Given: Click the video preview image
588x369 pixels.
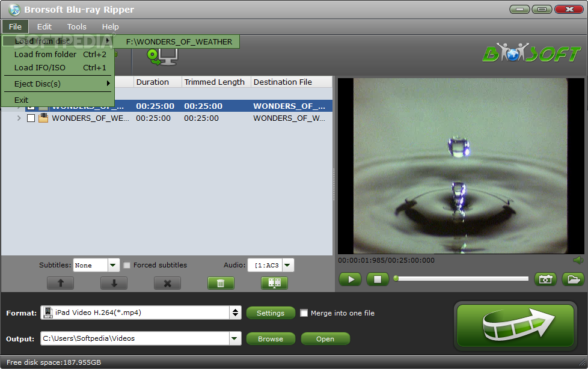Looking at the screenshot, I should pos(461,166).
